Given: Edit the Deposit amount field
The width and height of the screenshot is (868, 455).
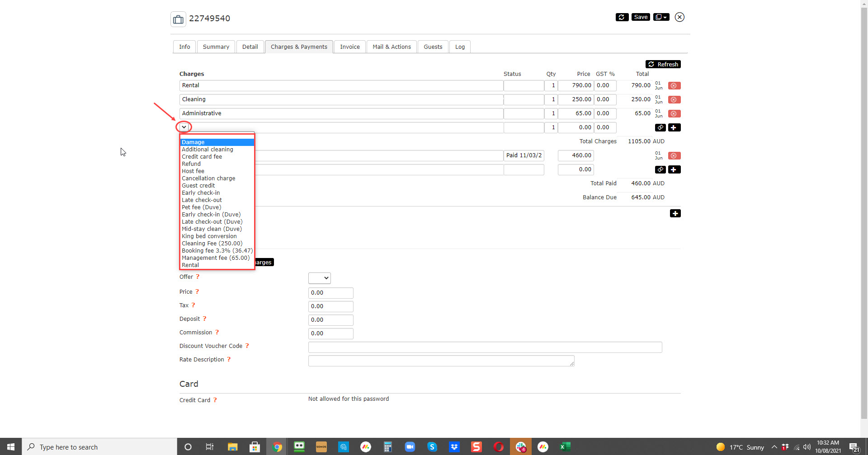Looking at the screenshot, I should pyautogui.click(x=331, y=320).
